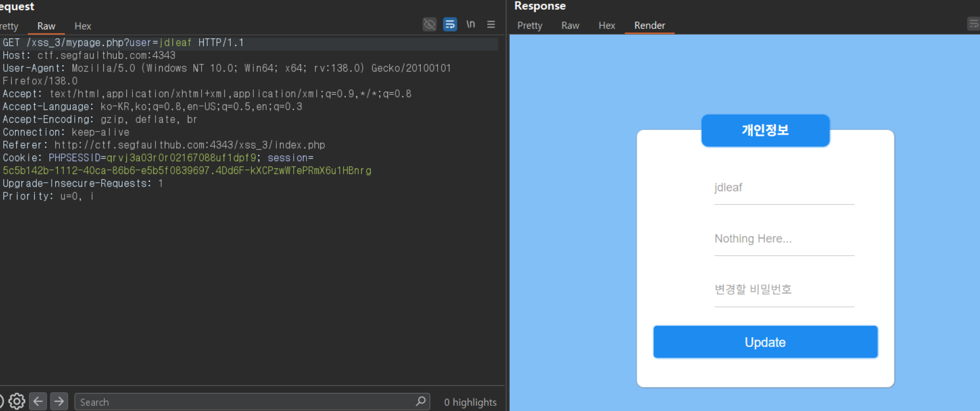Click the jdleaf username field
This screenshot has height=411, width=980.
(x=784, y=188)
